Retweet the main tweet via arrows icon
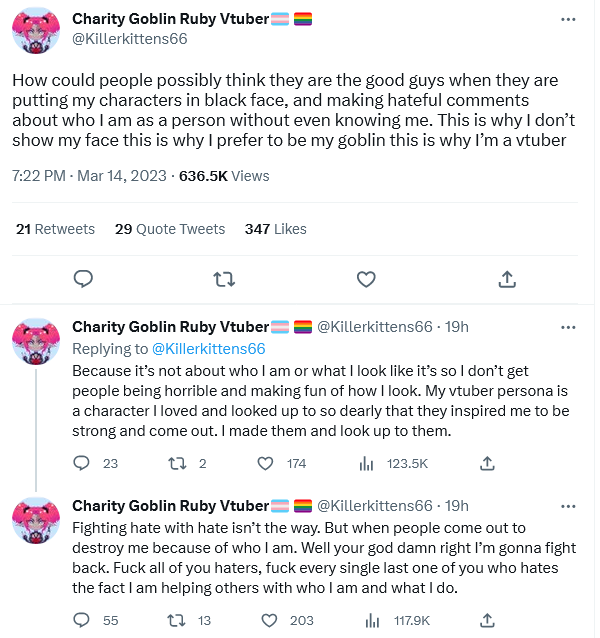This screenshot has width=600, height=638. [x=224, y=279]
